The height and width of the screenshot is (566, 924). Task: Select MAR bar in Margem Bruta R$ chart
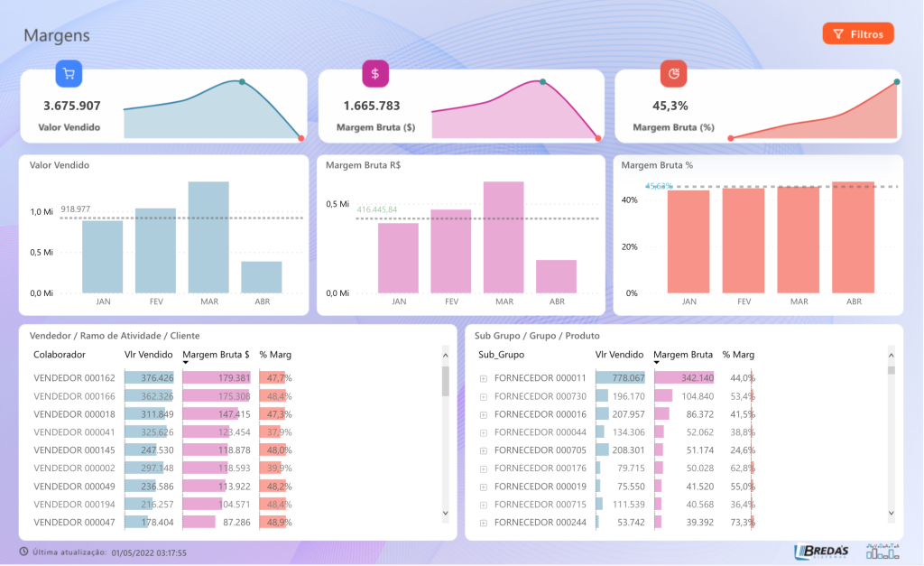click(x=504, y=237)
